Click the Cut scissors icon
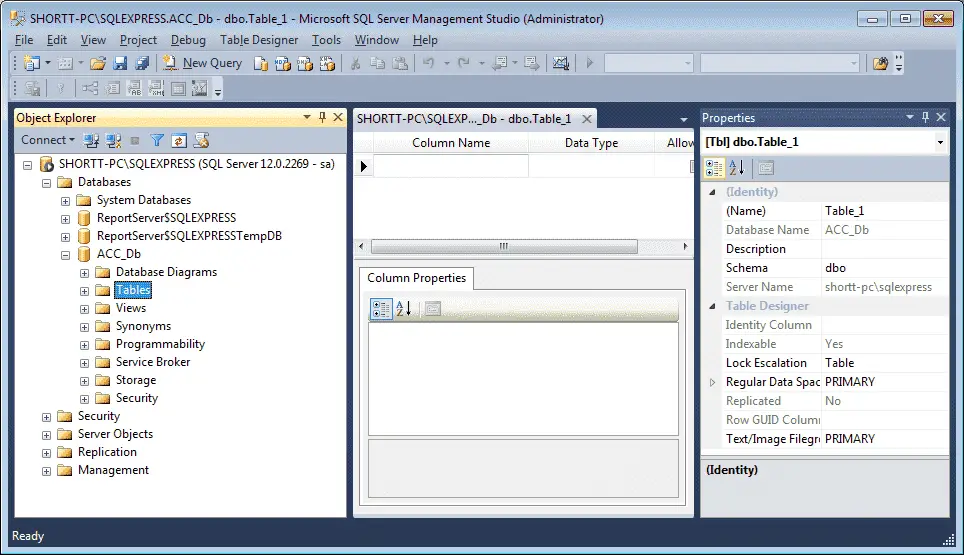964x555 pixels. coord(355,63)
